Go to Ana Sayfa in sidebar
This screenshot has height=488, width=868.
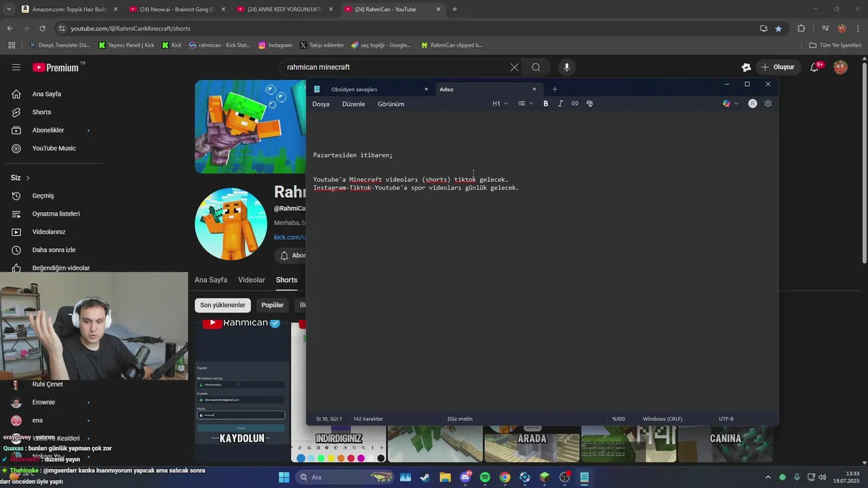click(47, 94)
